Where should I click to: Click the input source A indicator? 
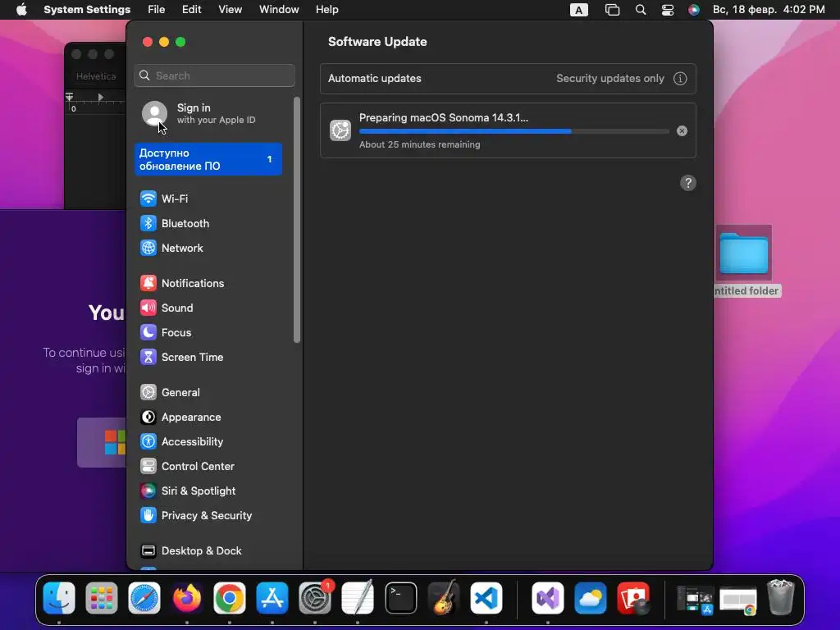point(578,10)
